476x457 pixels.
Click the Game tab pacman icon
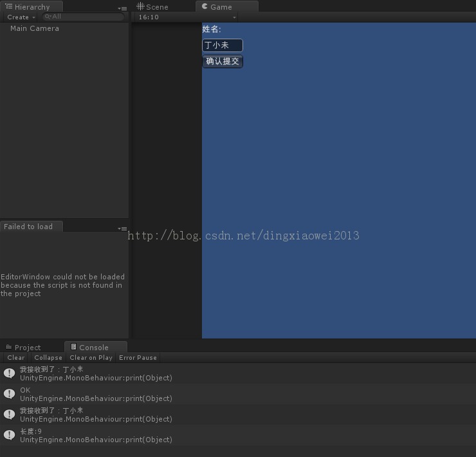[x=205, y=6]
